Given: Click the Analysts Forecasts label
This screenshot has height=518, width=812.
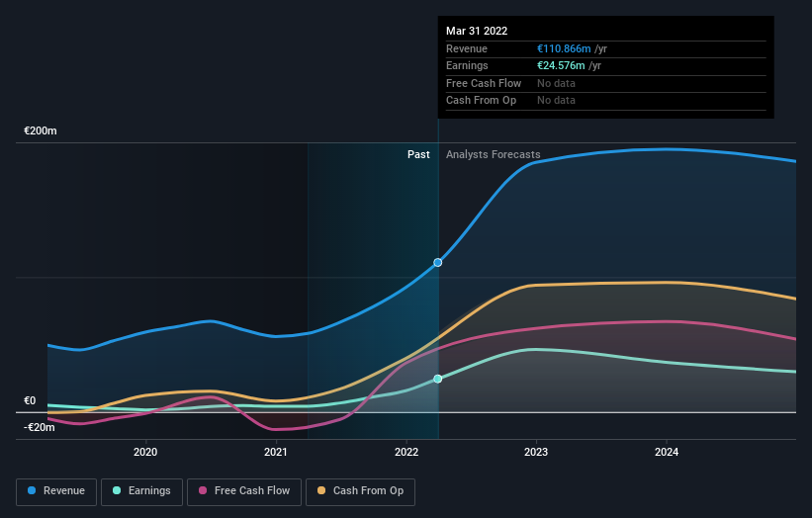Looking at the screenshot, I should coord(493,155).
